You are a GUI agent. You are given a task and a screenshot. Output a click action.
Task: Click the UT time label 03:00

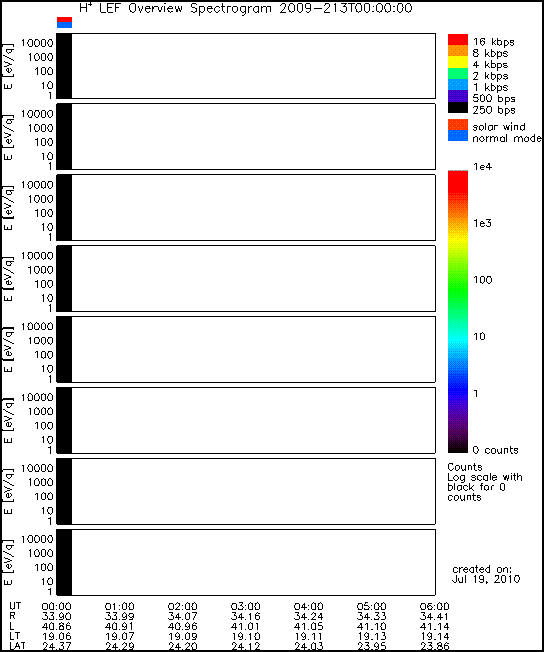tap(245, 607)
